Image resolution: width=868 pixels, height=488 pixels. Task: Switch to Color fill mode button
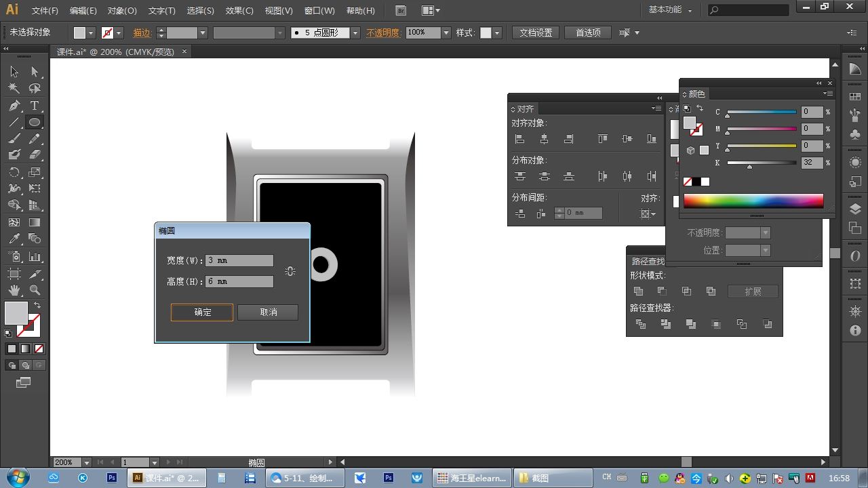[12, 349]
